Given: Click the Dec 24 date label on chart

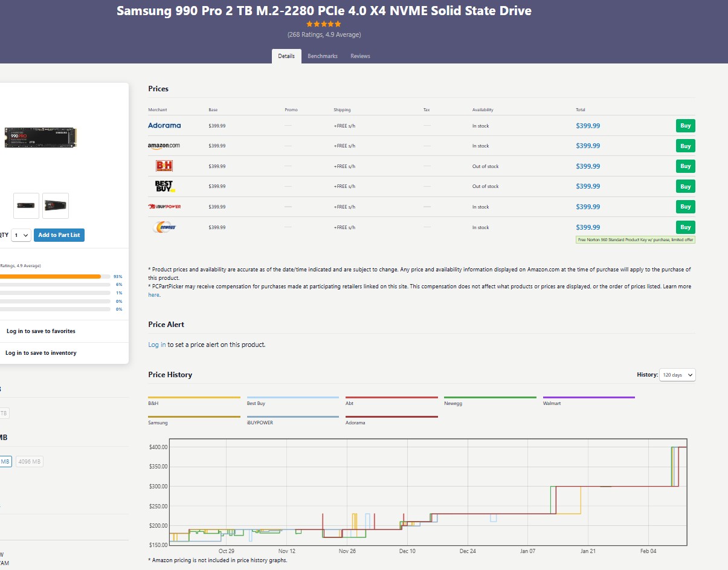Looking at the screenshot, I should pyautogui.click(x=468, y=551).
